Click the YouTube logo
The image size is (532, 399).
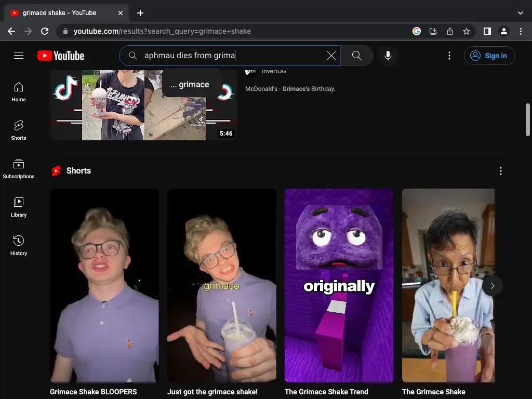[61, 56]
